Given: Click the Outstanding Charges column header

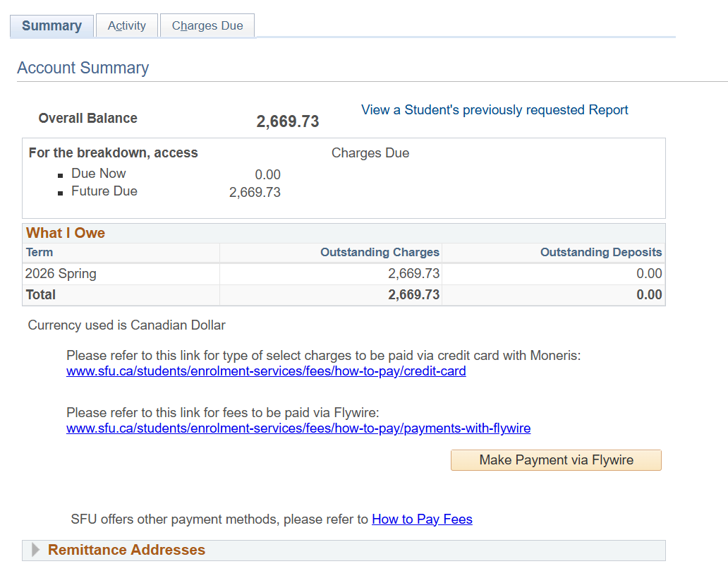Looking at the screenshot, I should pos(380,253).
